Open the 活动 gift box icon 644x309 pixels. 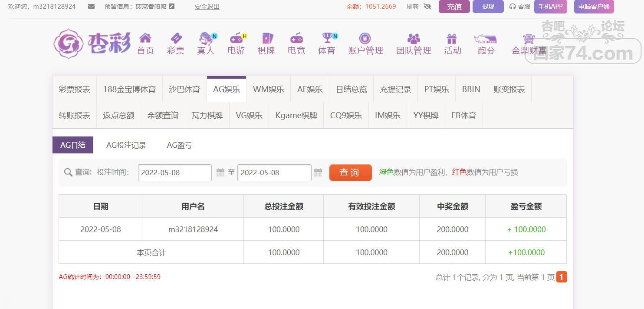pos(452,38)
